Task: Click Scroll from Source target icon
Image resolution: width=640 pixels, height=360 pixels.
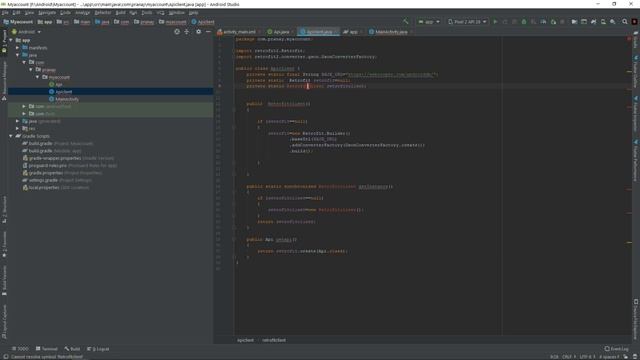Action: click(x=177, y=32)
